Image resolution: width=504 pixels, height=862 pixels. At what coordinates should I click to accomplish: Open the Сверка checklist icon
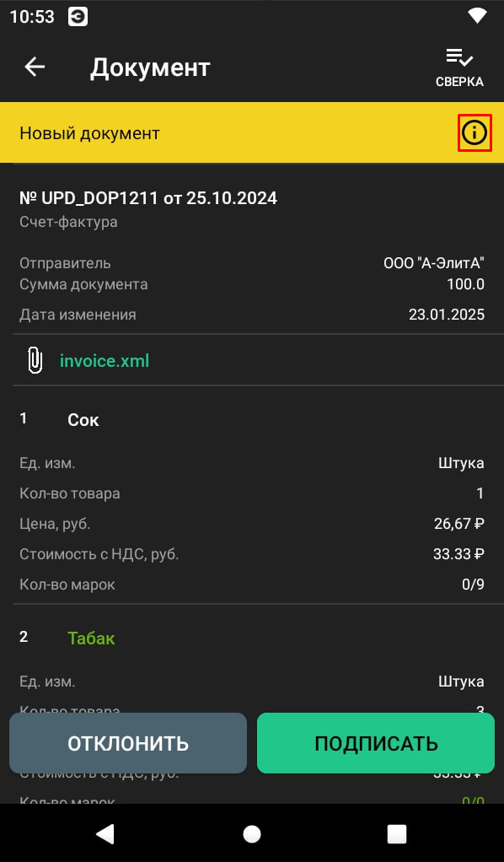(x=459, y=68)
